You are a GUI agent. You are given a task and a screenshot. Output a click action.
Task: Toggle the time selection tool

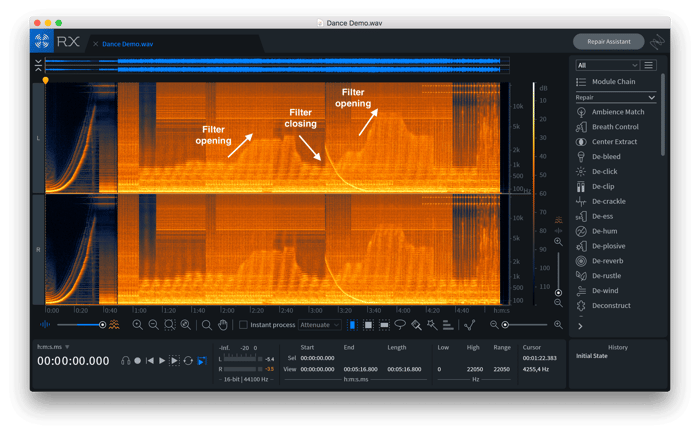pyautogui.click(x=352, y=325)
